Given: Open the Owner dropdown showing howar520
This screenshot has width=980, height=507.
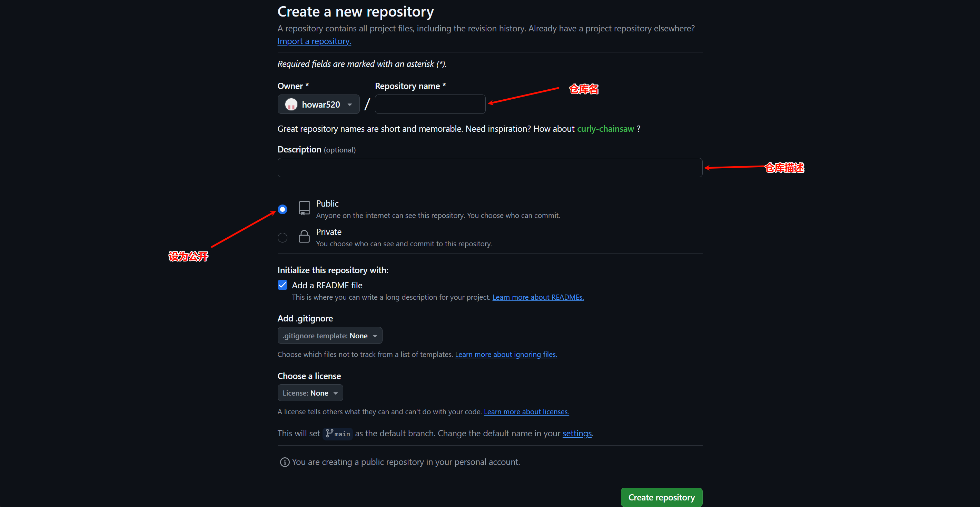Looking at the screenshot, I should click(318, 104).
